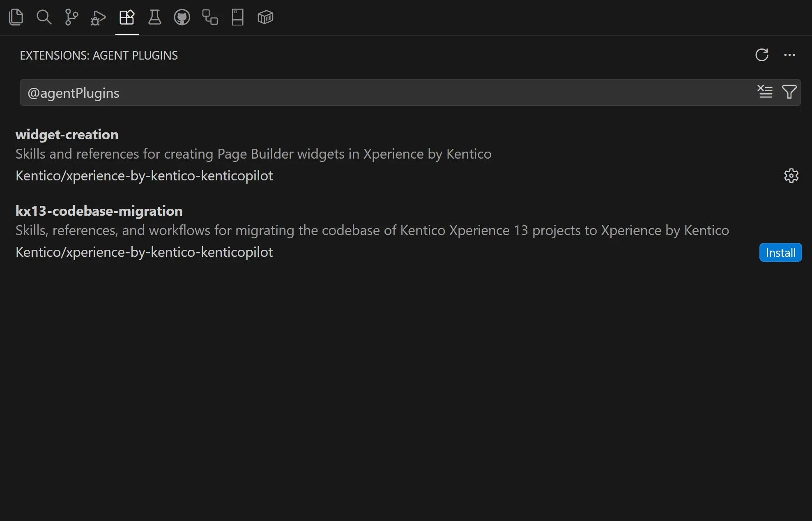
Task: Open the Source Control view
Action: pos(71,17)
